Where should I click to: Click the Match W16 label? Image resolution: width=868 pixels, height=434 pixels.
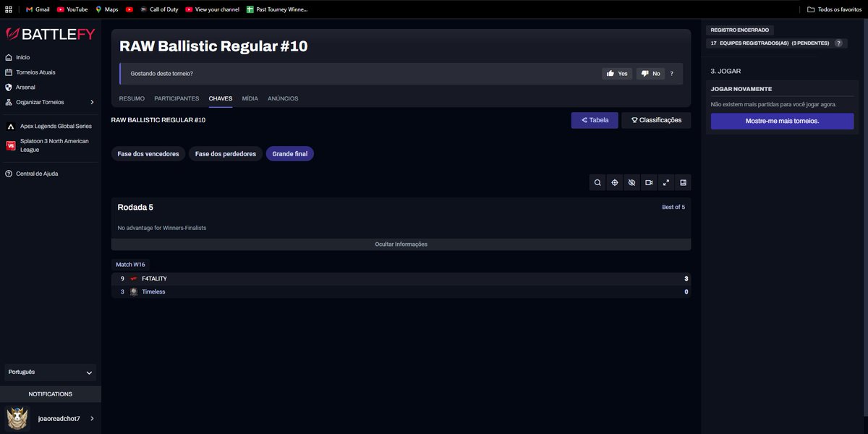(130, 265)
